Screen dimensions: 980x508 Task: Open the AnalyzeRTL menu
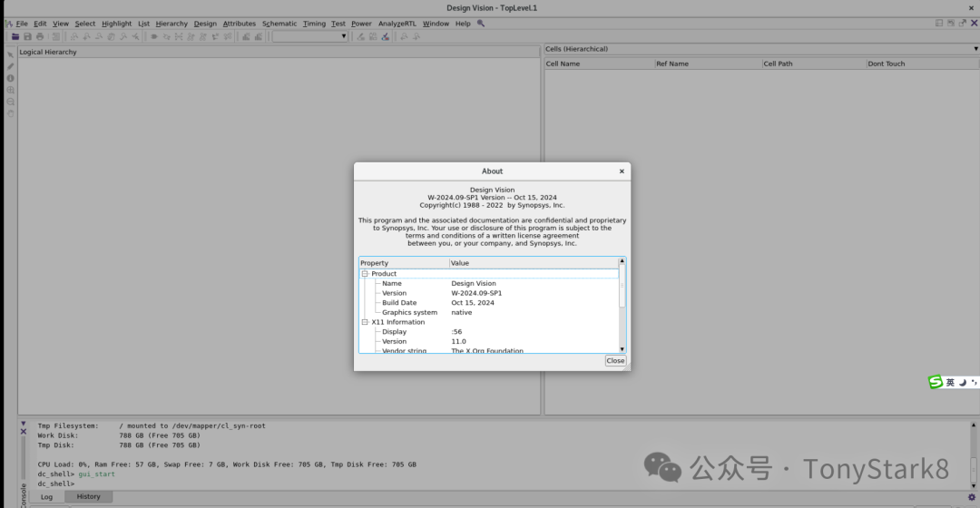397,23
